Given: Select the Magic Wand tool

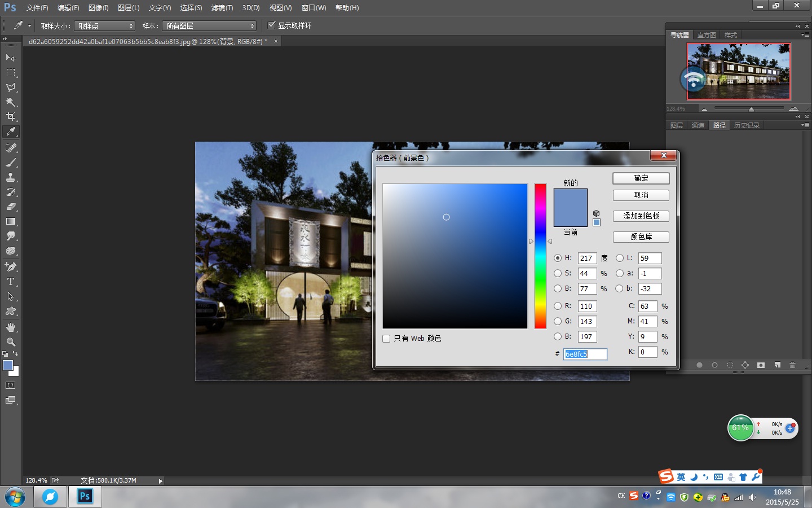Looking at the screenshot, I should [11, 102].
